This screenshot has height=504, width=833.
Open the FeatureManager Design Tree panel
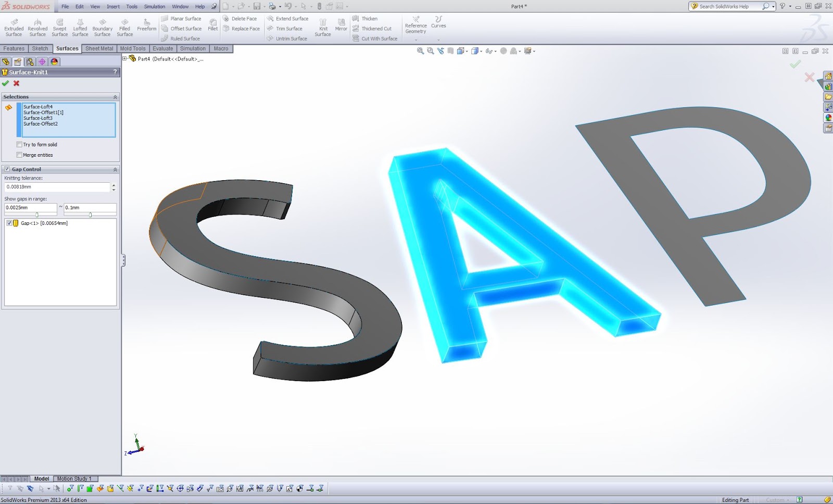click(x=6, y=61)
